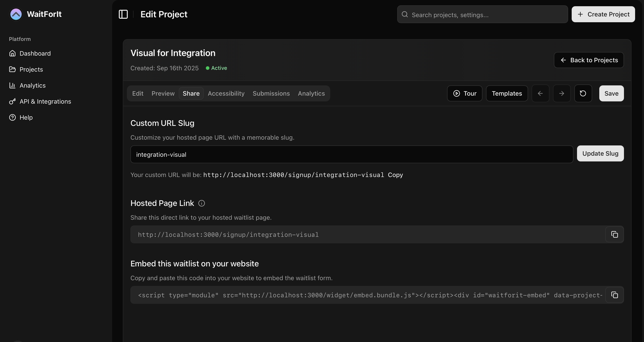Click Copy next to the custom URL
The width and height of the screenshot is (644, 342).
(395, 175)
